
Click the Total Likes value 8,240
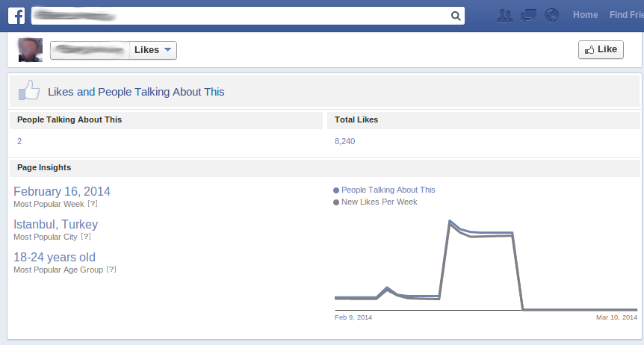point(345,140)
